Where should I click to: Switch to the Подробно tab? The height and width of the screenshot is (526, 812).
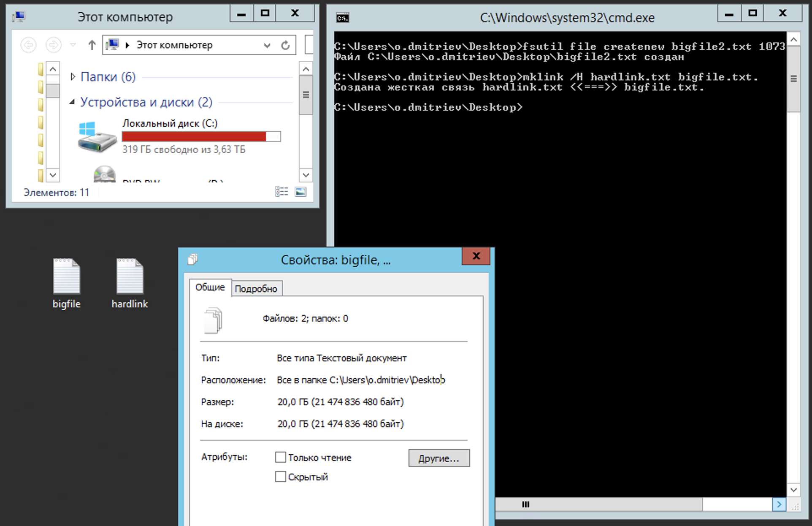coord(256,289)
